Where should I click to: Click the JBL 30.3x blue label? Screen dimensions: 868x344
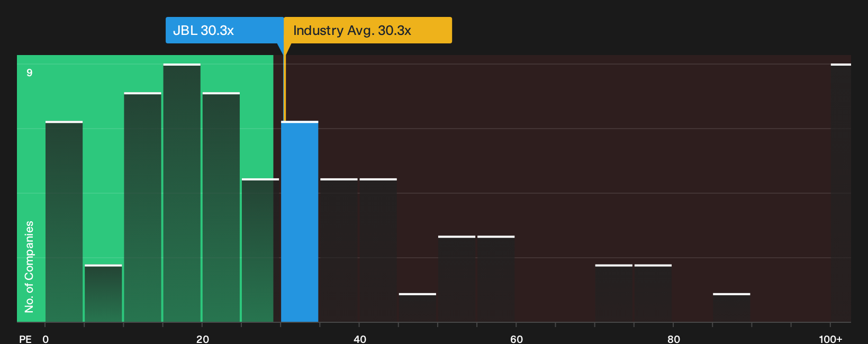pyautogui.click(x=224, y=30)
